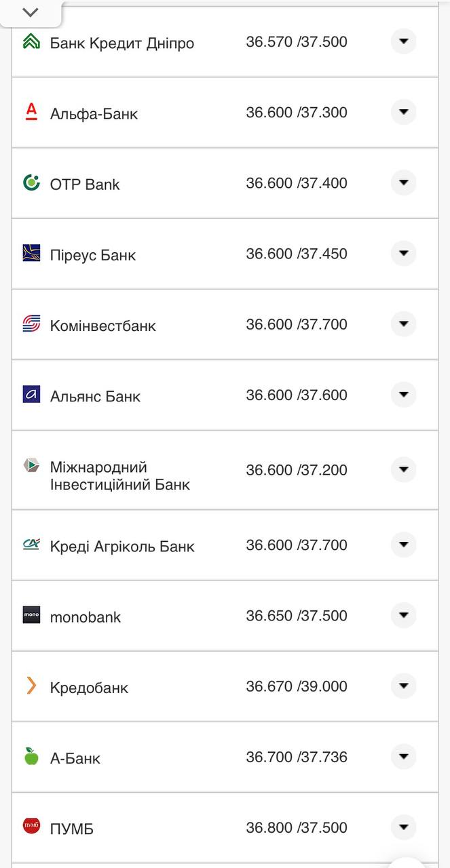Click the red Альфа-Банк logo

pos(31,112)
